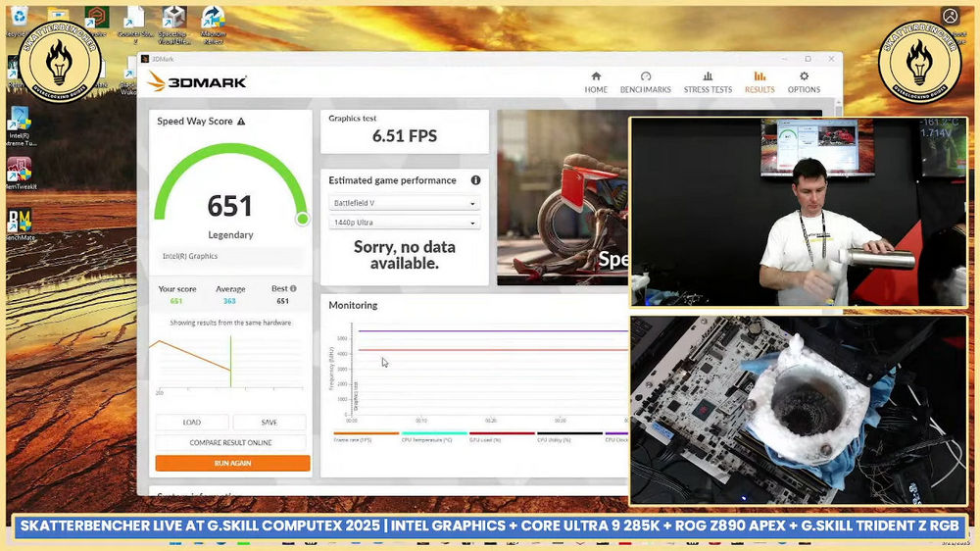The width and height of the screenshot is (980, 551).
Task: Open Stress Tests section
Action: point(708,82)
